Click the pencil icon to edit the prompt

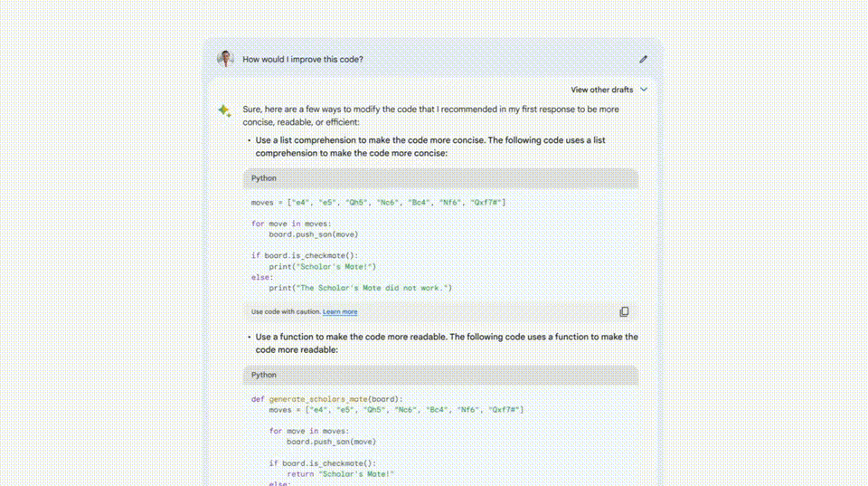coord(643,60)
